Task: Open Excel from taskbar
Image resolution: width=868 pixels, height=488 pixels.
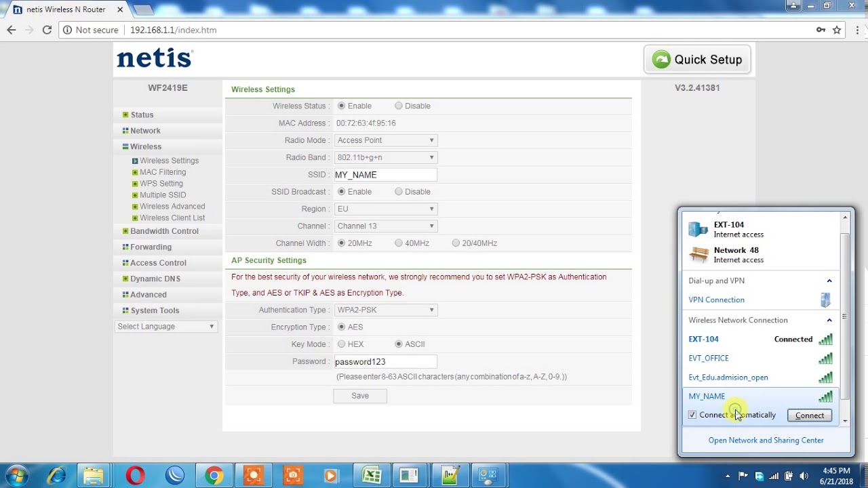Action: [372, 475]
